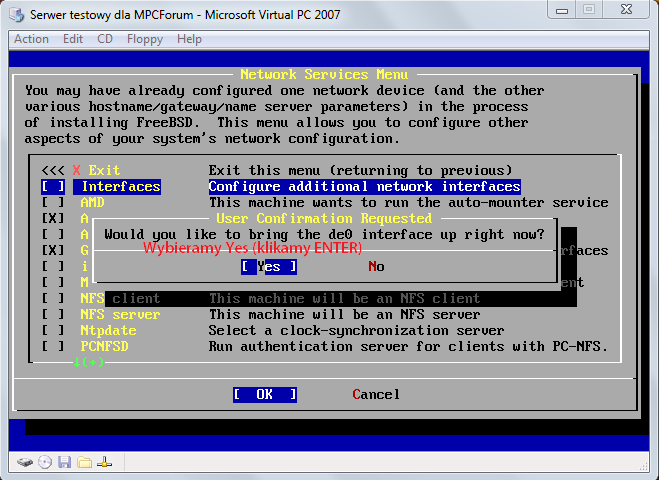The image size is (659, 480).
Task: Select the PCNFSD entry label
Action: pos(105,346)
